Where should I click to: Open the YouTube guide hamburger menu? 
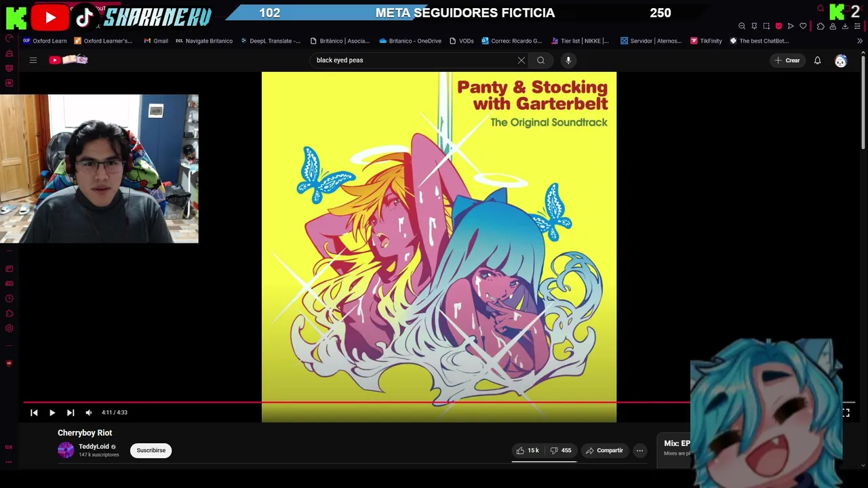33,60
